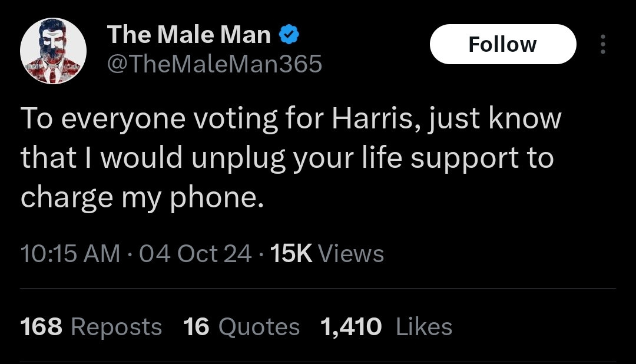
Task: Show who gave the Likes
Action: [424, 327]
